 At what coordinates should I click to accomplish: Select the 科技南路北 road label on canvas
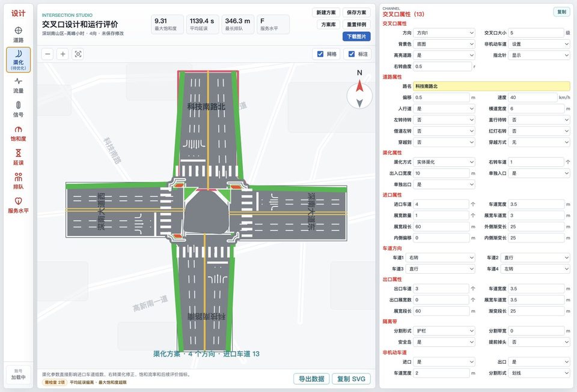point(206,106)
